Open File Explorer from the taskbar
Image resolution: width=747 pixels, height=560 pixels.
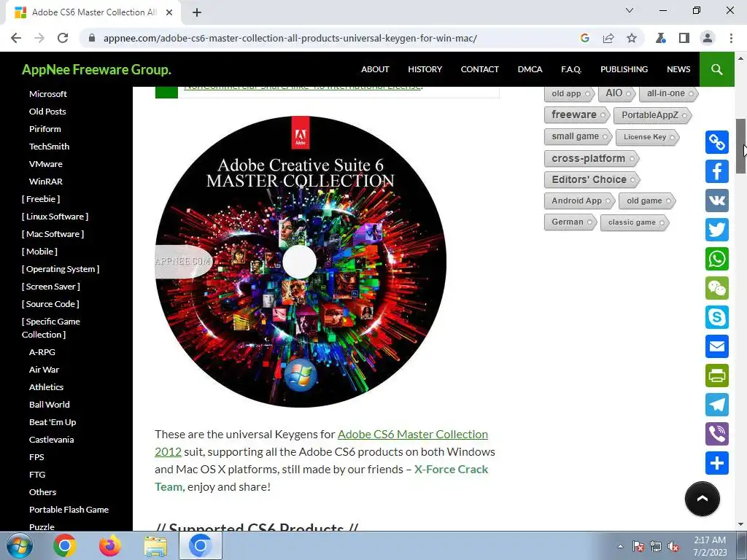point(155,545)
